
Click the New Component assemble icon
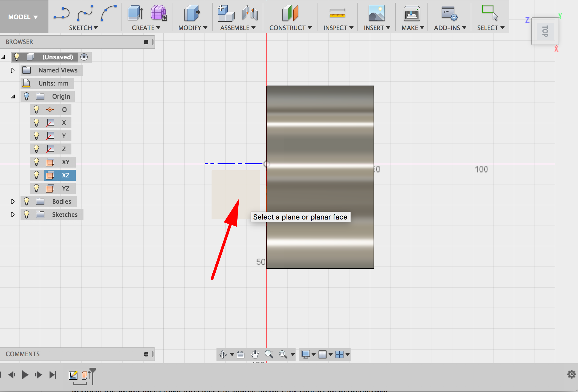pos(226,13)
